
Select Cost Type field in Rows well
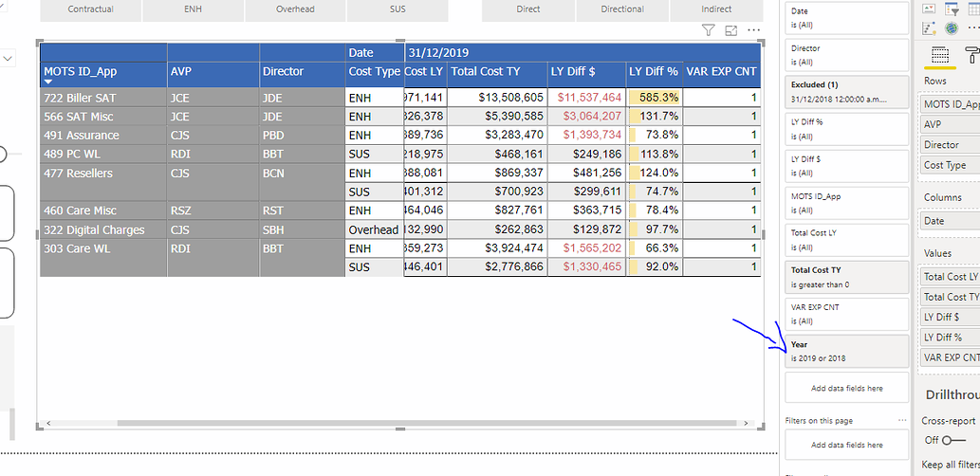point(950,166)
